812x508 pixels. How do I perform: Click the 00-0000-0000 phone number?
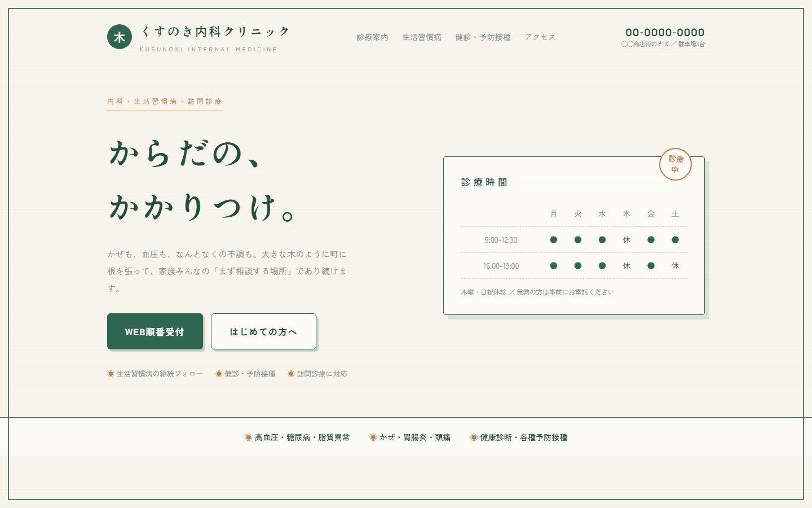point(665,32)
